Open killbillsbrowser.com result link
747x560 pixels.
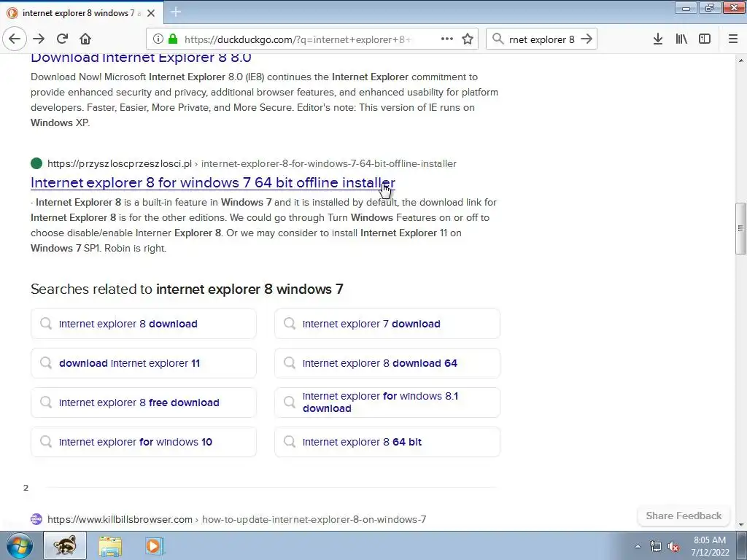click(x=236, y=519)
